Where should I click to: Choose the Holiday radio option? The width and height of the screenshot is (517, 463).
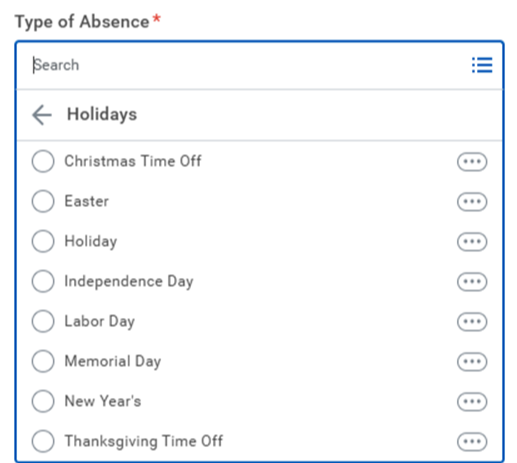click(x=43, y=241)
